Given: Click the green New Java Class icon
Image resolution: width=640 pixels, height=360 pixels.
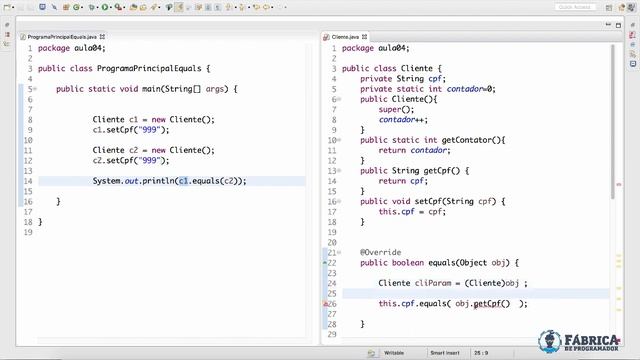Looking at the screenshot, I should (76, 7).
